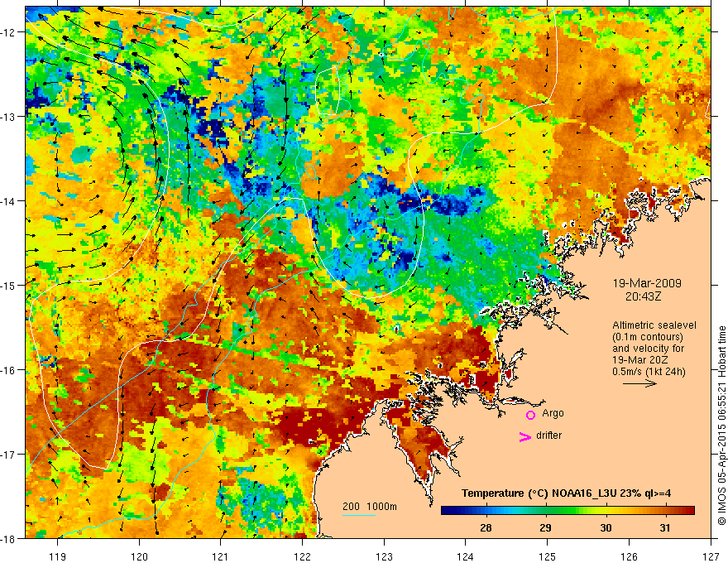This screenshot has height=563, width=728.
Task: Click the -15 latitude axis label
Action: (x=8, y=285)
